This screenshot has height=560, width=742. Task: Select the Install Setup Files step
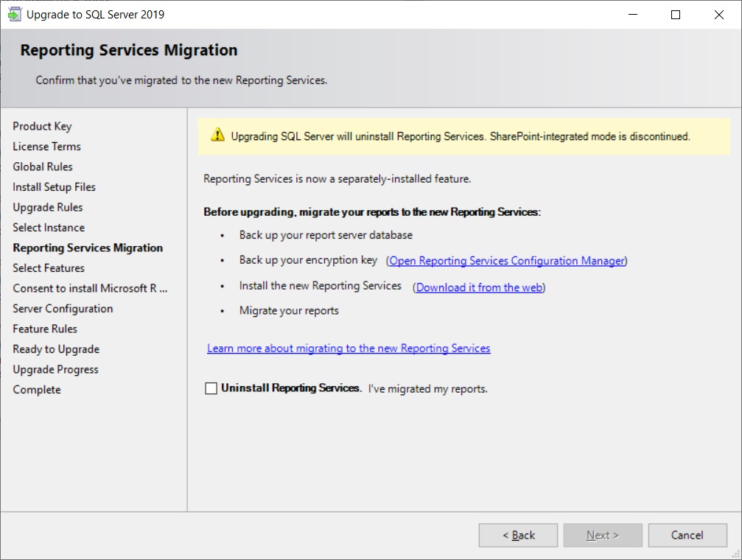54,187
